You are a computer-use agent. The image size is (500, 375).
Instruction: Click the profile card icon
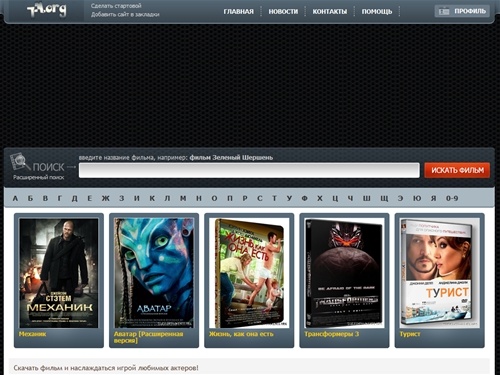444,11
